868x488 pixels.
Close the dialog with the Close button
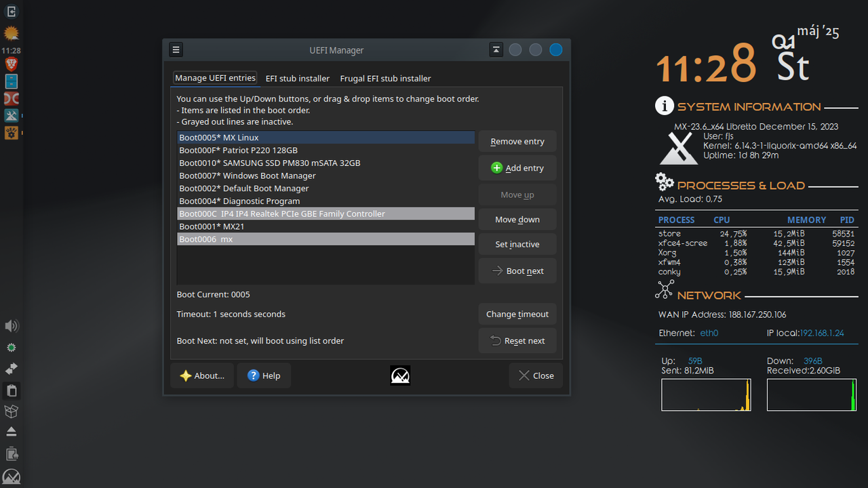pos(536,375)
